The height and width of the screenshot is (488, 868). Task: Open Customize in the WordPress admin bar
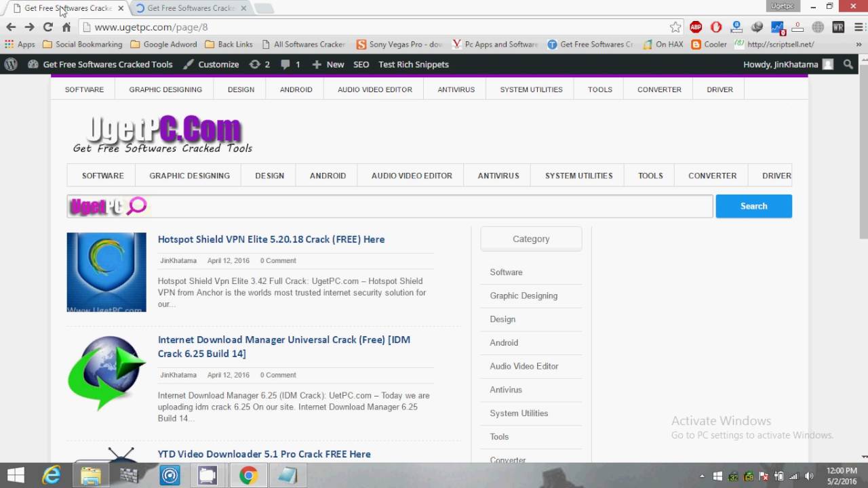click(x=211, y=64)
